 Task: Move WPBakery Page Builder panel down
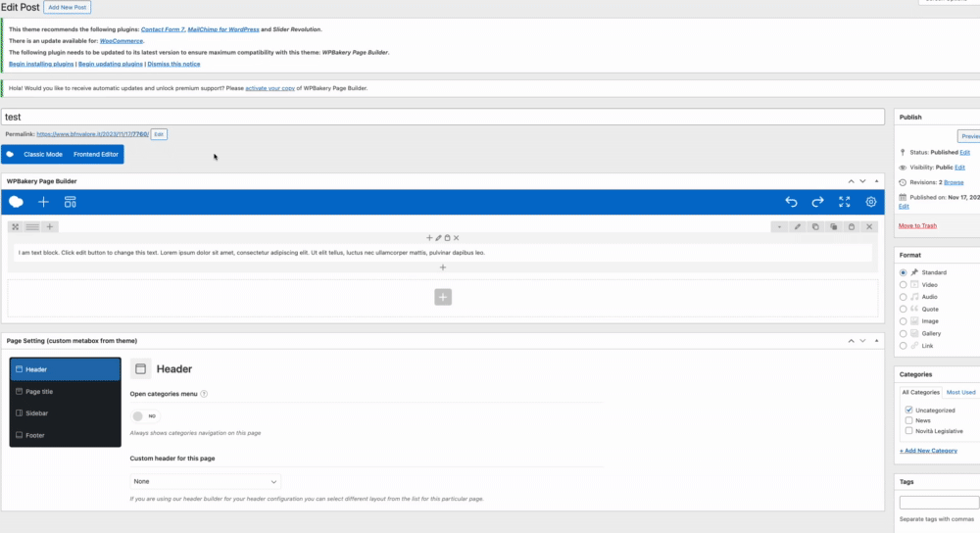click(x=862, y=181)
